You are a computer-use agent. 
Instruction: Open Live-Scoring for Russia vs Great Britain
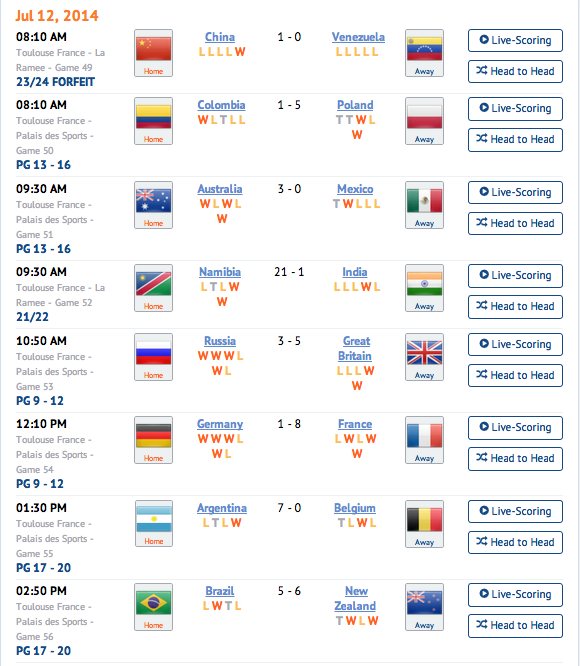click(515, 344)
